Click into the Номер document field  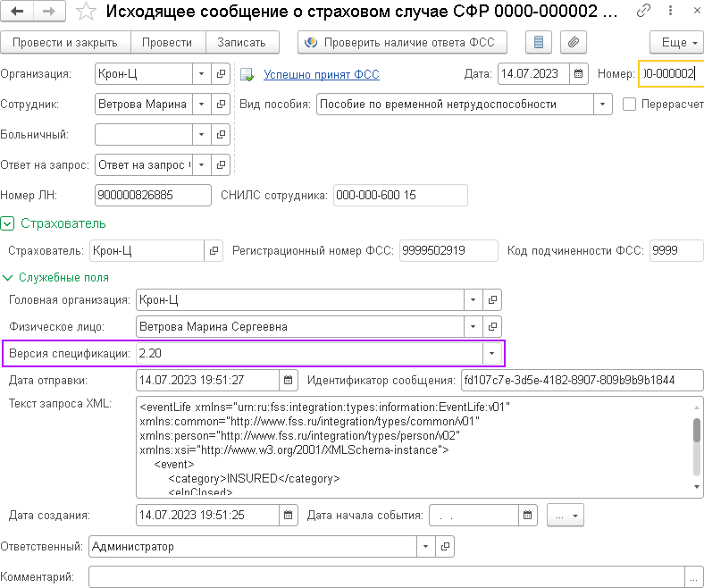coord(671,73)
